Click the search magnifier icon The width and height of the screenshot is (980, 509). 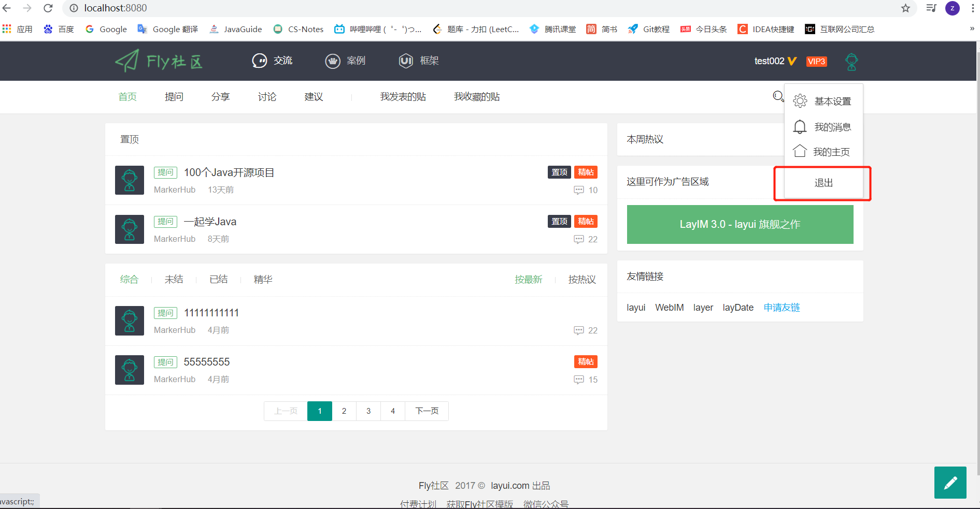(777, 96)
